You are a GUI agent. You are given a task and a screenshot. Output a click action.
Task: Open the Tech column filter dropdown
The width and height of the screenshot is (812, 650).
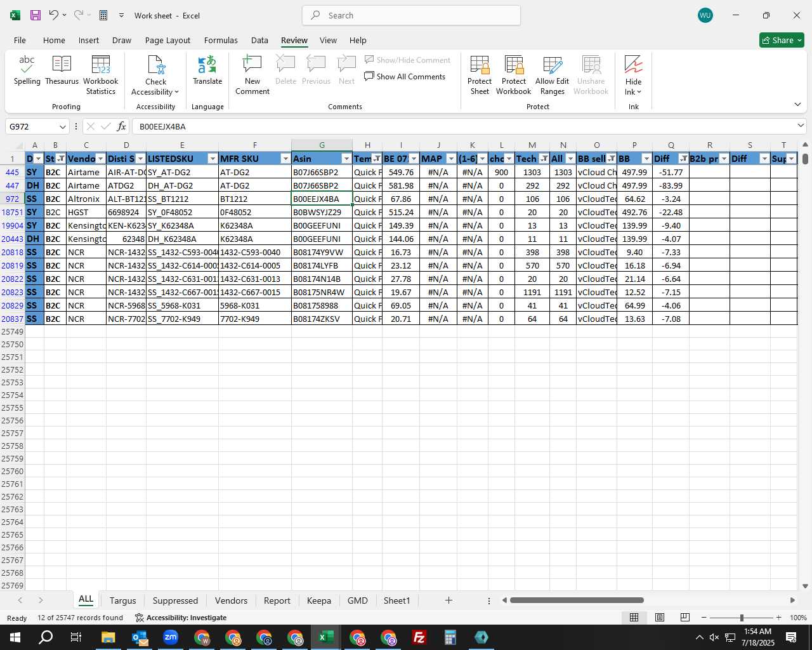coord(544,159)
